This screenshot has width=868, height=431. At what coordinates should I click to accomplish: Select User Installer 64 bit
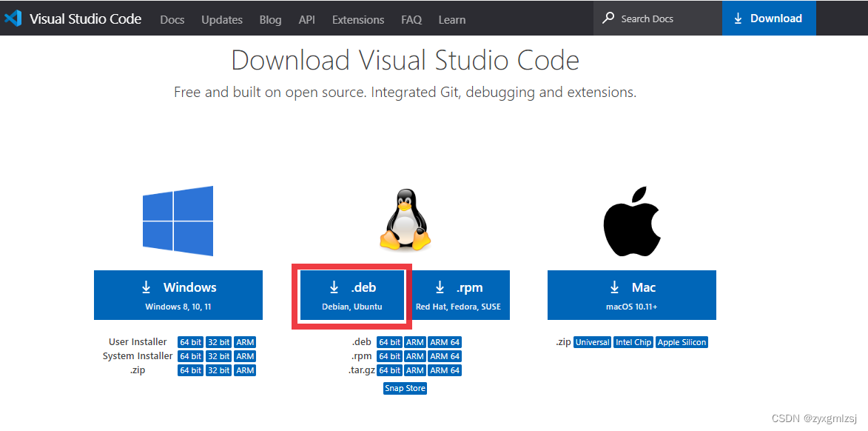(190, 342)
